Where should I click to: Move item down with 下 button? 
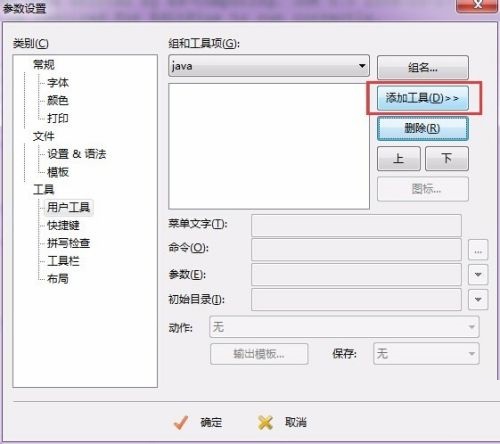(x=447, y=158)
